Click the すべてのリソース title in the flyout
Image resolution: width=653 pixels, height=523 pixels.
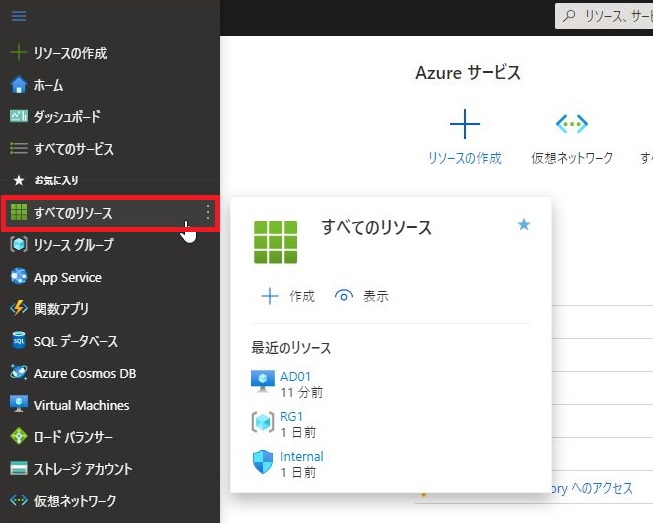click(x=376, y=228)
